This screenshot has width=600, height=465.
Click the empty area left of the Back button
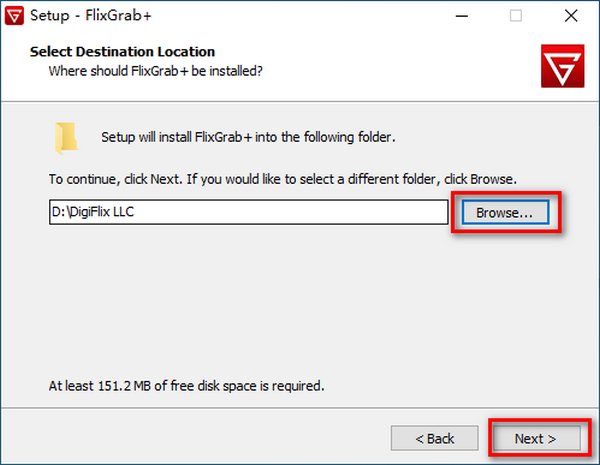tap(200, 438)
